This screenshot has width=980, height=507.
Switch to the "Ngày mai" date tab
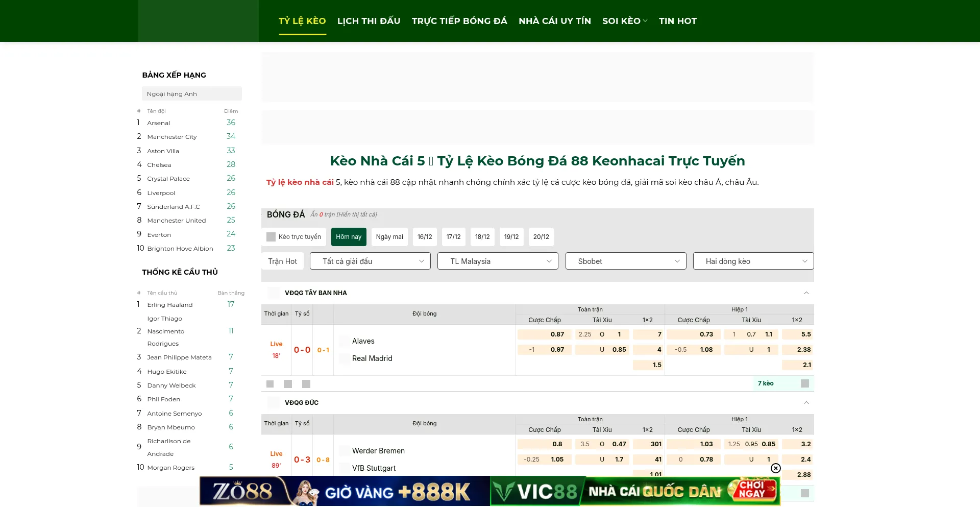[x=389, y=236]
